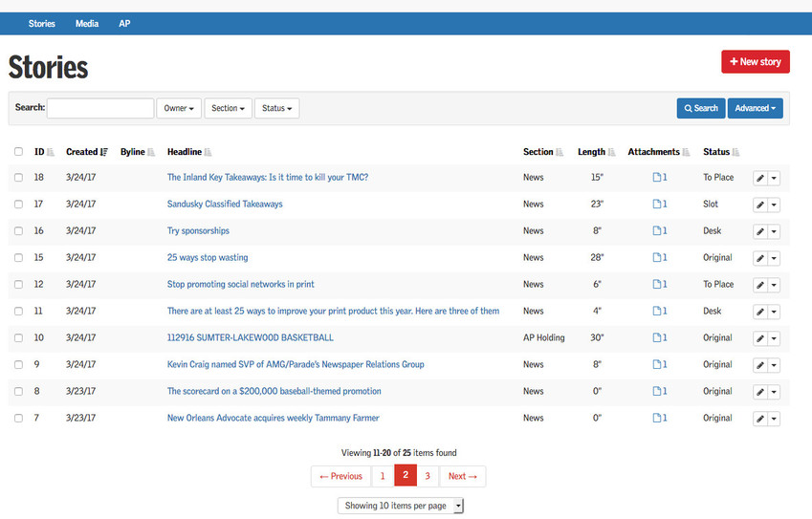Tick checkbox beside story 11
The image size is (812, 519).
(x=18, y=311)
